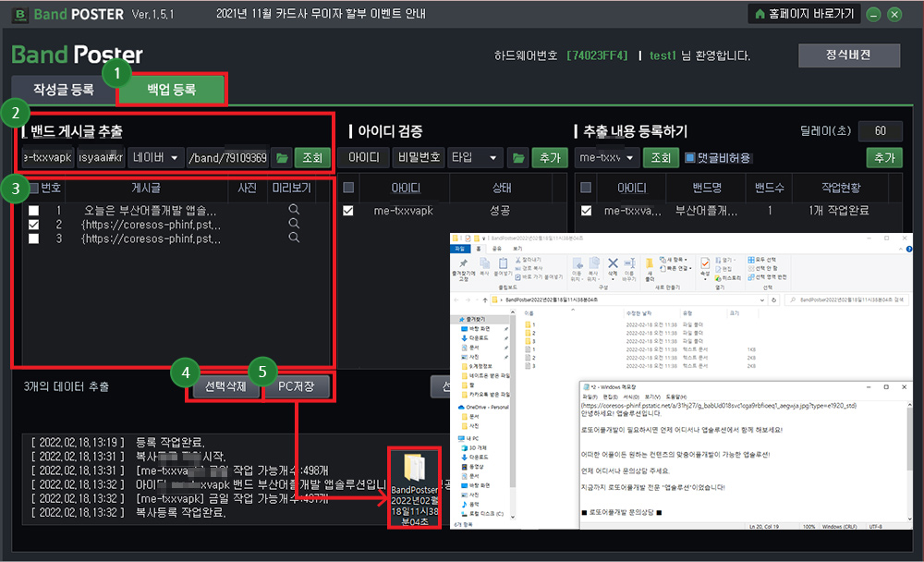924x562 pixels.
Task: Click the 딜레이(초) 60 input field
Action: [881, 131]
